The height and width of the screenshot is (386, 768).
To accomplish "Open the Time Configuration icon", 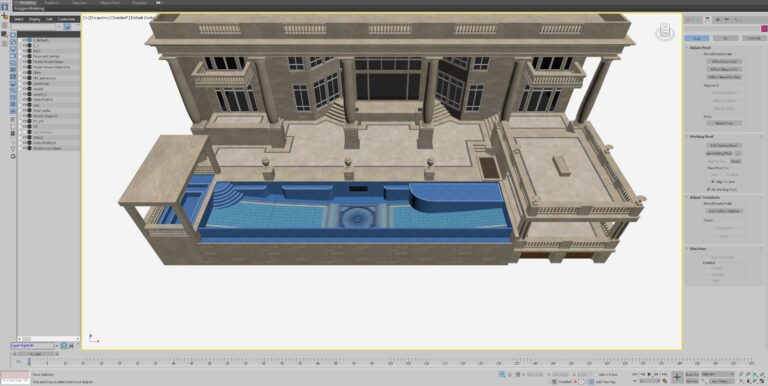I will (665, 381).
